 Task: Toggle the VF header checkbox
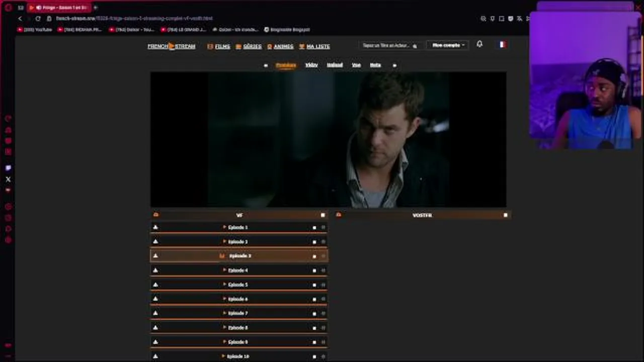[x=323, y=215]
